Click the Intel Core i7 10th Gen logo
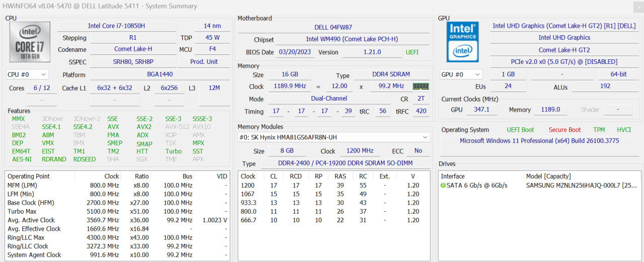The image size is (644, 262). click(x=30, y=42)
